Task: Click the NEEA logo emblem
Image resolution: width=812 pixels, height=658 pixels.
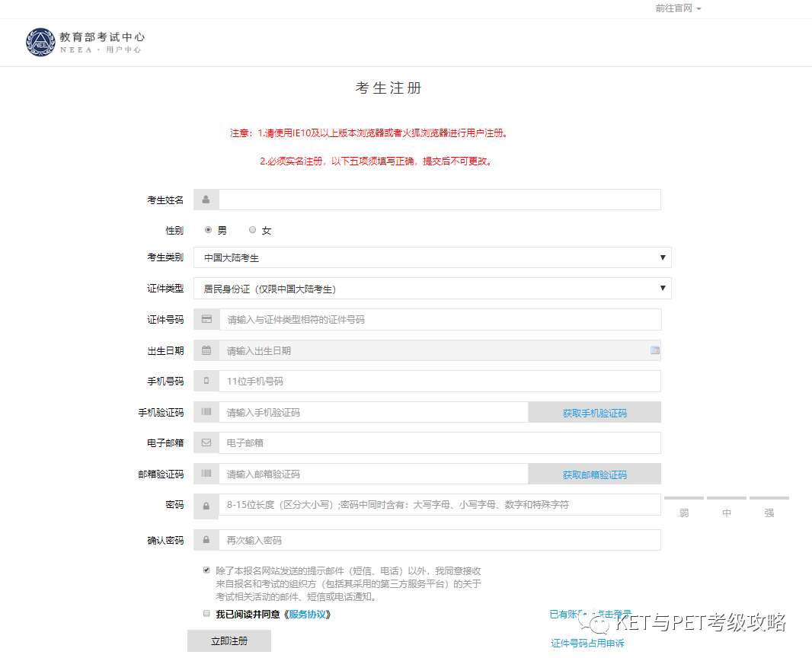Action: pyautogui.click(x=40, y=43)
